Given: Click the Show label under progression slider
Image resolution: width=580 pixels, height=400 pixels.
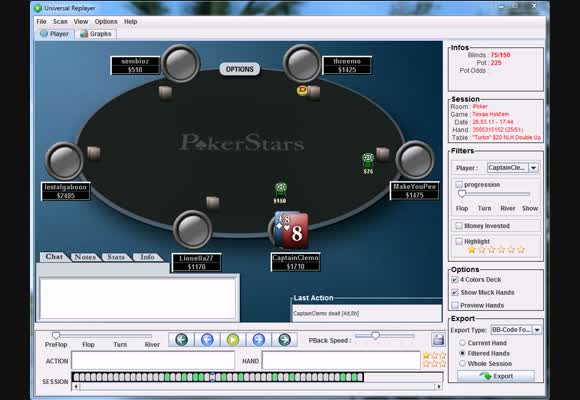Looking at the screenshot, I should (x=530, y=208).
